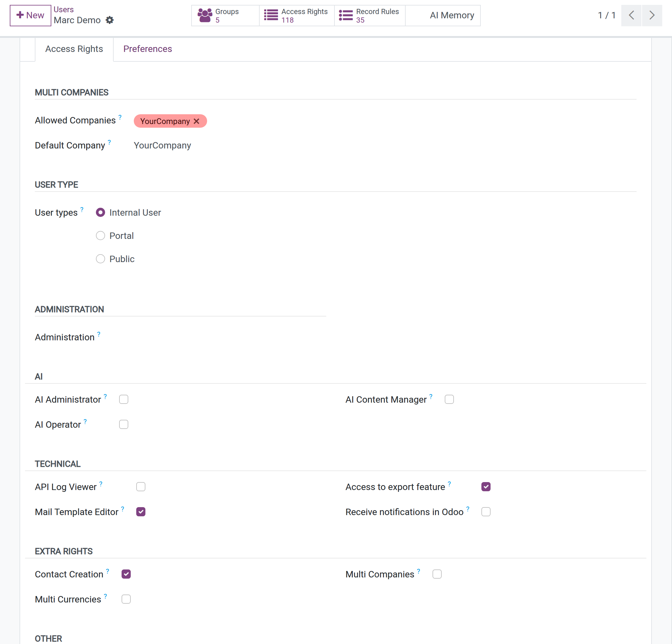Show help tooltip for AI Operator
Screen dimensions: 672x644
click(85, 422)
